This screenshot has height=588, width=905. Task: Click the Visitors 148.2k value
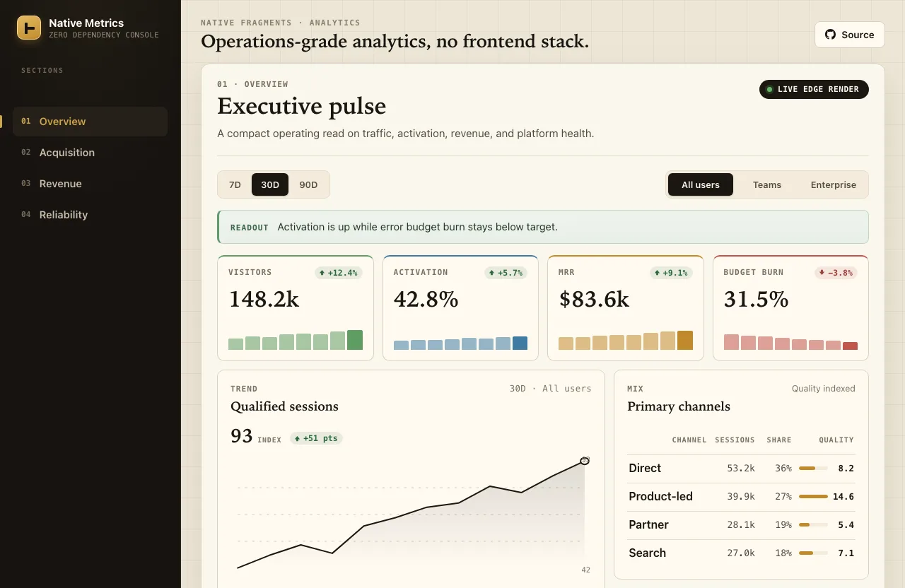(x=264, y=299)
